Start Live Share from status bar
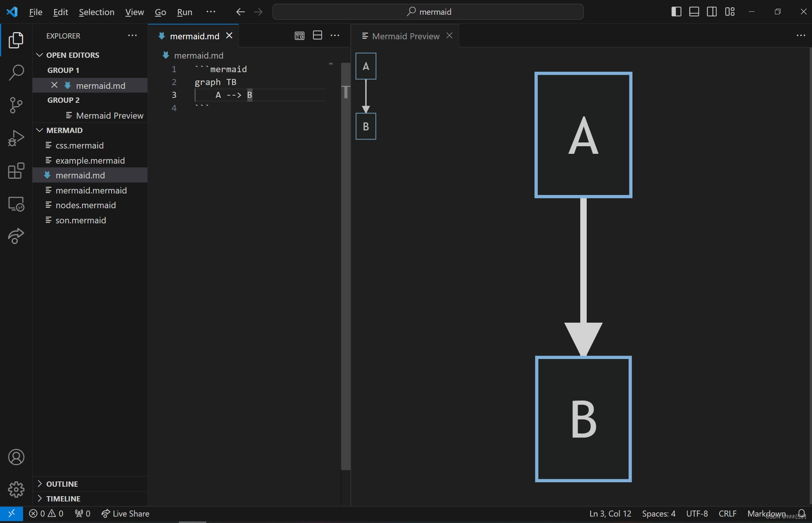 click(126, 514)
